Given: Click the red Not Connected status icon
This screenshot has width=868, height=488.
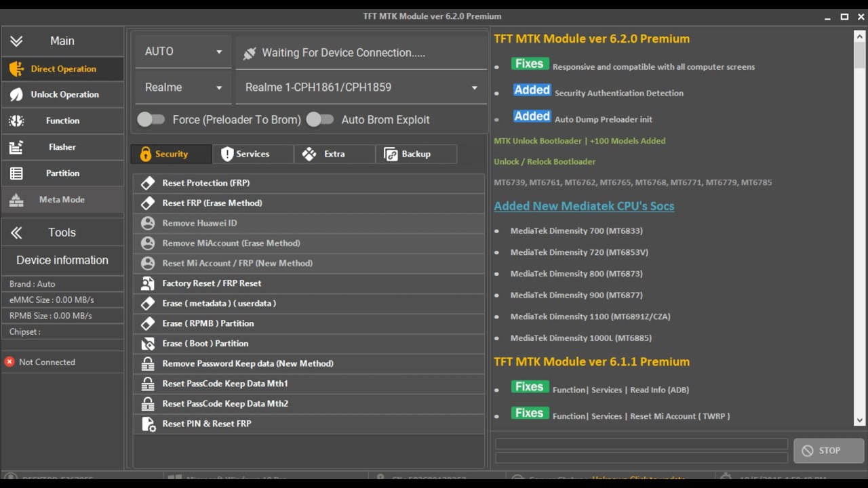Looking at the screenshot, I should click(x=9, y=362).
